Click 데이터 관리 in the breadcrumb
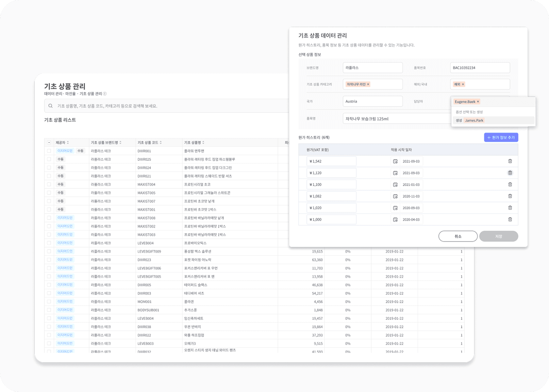The image size is (549, 392). pos(53,94)
